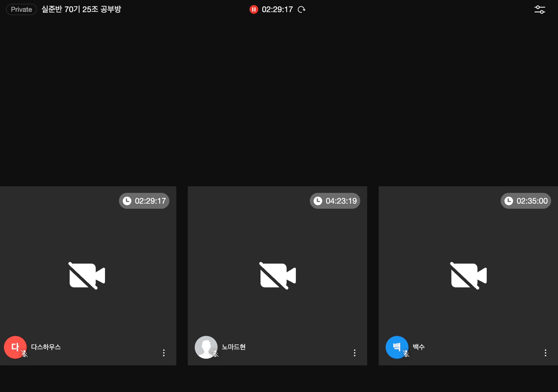558x392 pixels.
Task: Click the 04:23:19 time badge on 노마드현's tile
Action: coord(335,201)
